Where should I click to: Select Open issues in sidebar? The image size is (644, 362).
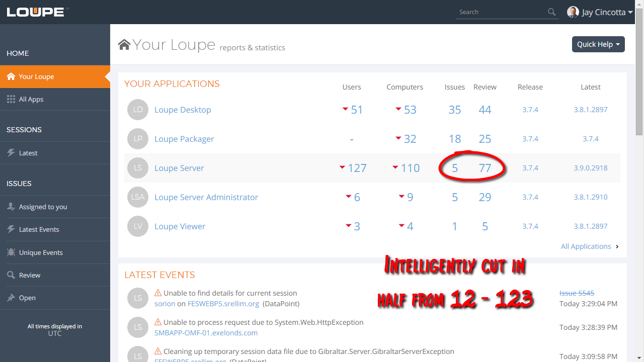pyautogui.click(x=55, y=298)
